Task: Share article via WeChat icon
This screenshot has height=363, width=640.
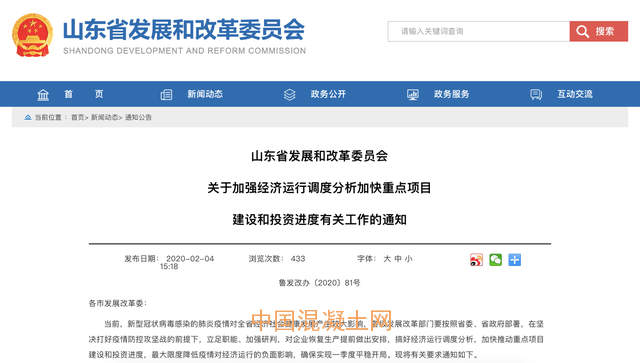Action: point(496,260)
